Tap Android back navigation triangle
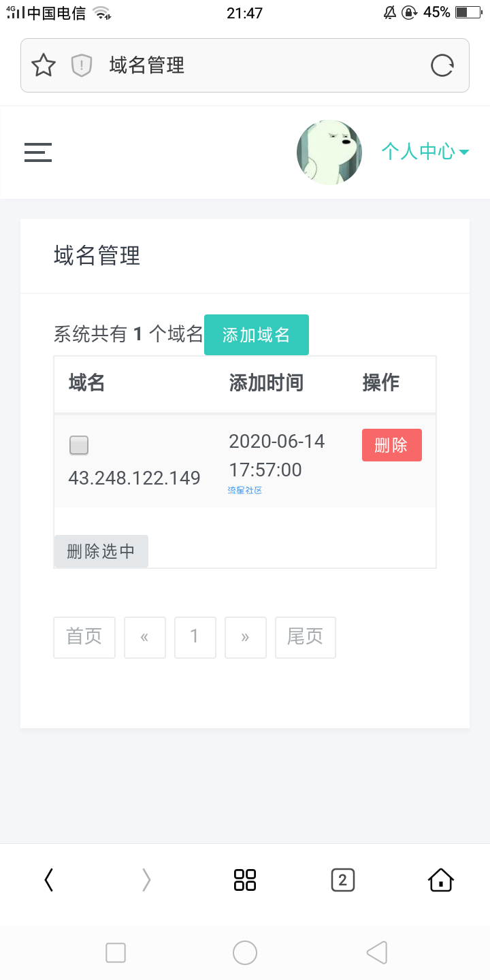 tap(376, 953)
